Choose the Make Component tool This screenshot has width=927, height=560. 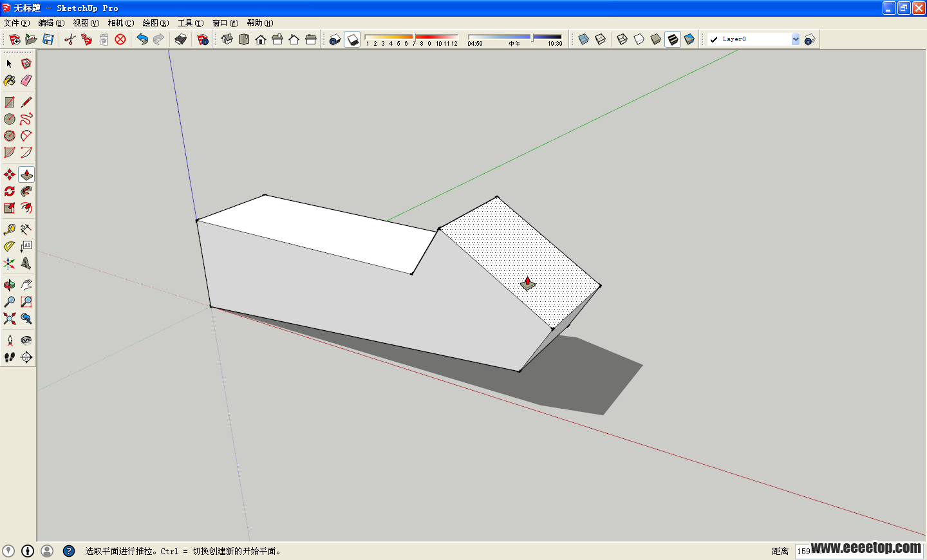click(x=26, y=64)
